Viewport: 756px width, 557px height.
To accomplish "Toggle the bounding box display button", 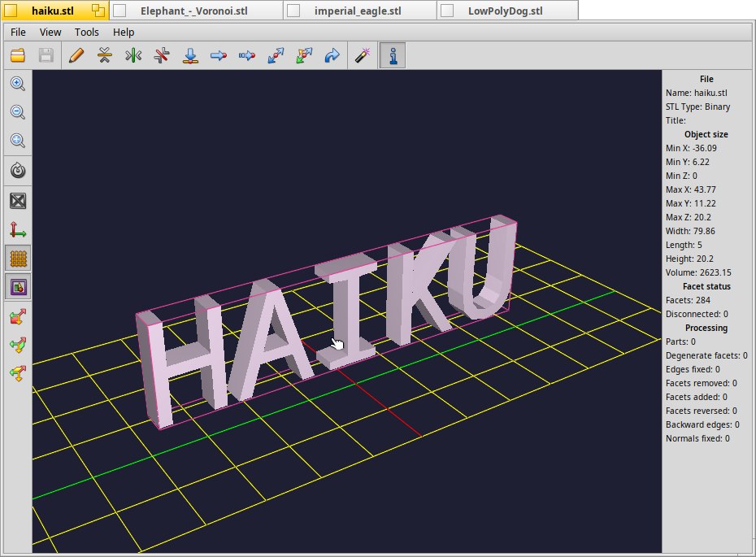I will pos(18,287).
